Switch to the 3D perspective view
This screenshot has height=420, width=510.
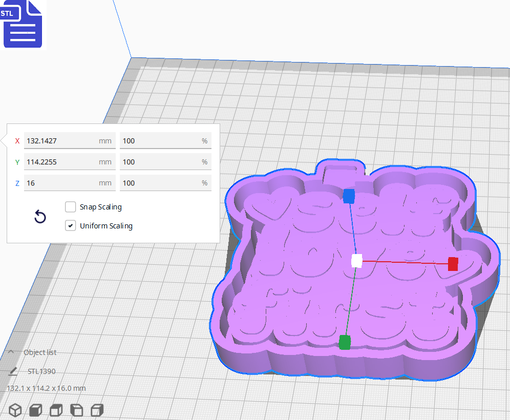point(15,410)
